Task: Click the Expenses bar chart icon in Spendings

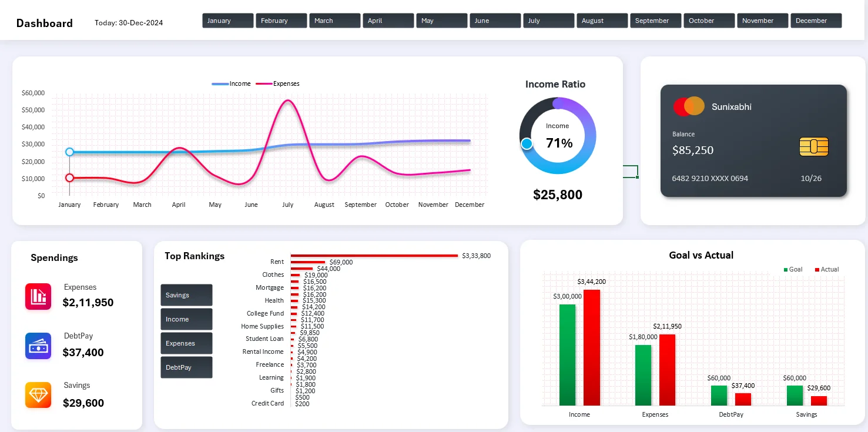Action: [38, 296]
